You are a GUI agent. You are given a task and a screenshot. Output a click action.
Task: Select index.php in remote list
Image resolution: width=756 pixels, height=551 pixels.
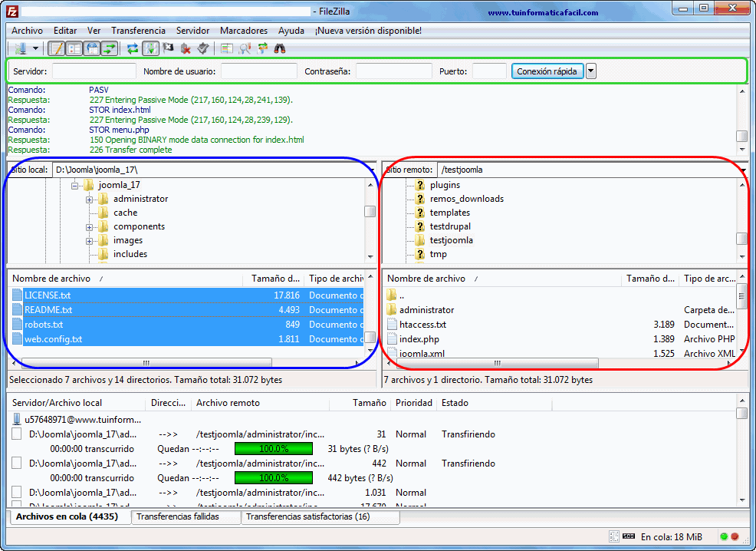[x=561, y=338]
